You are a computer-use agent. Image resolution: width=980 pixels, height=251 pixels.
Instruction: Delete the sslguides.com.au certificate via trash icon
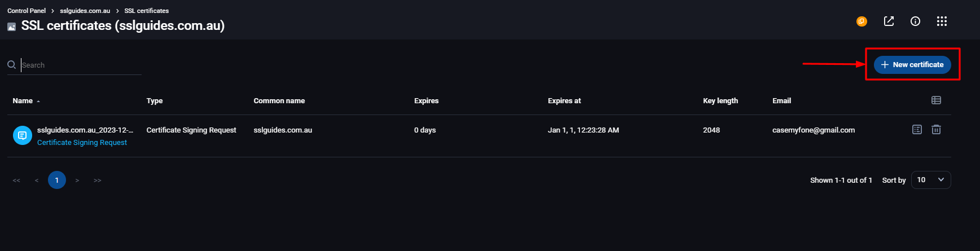[936, 130]
